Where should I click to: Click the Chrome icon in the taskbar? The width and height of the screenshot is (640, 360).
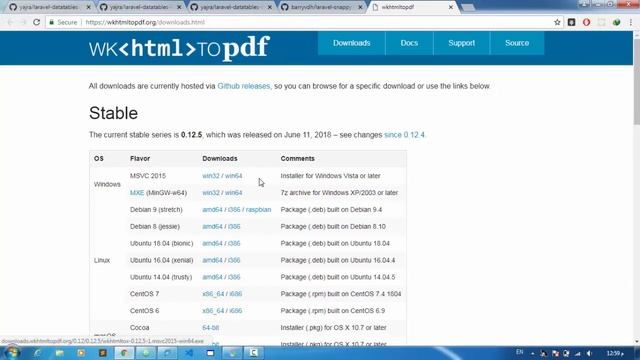(x=124, y=353)
